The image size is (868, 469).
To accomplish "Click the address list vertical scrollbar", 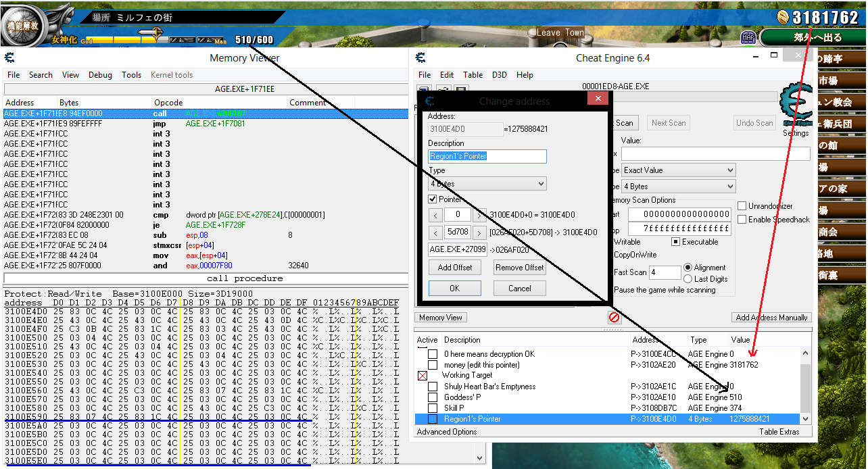I will click(805, 385).
